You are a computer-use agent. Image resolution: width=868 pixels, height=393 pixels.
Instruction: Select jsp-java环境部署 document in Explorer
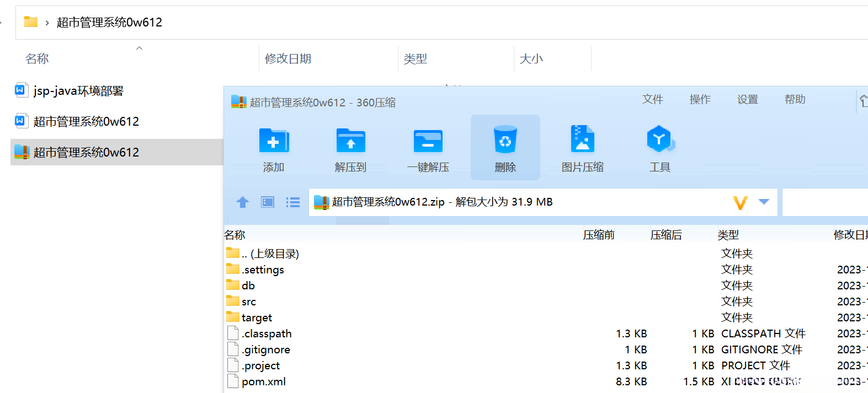click(78, 91)
